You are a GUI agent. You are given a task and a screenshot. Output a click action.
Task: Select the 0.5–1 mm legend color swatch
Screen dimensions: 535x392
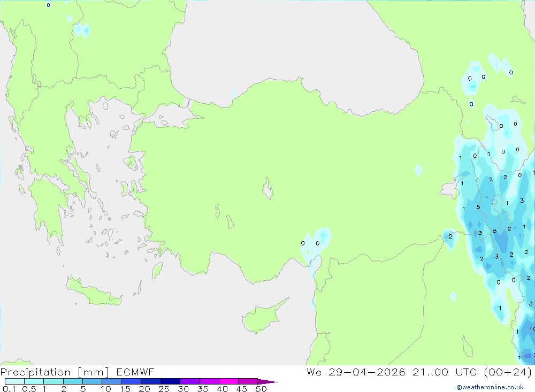tap(34, 381)
